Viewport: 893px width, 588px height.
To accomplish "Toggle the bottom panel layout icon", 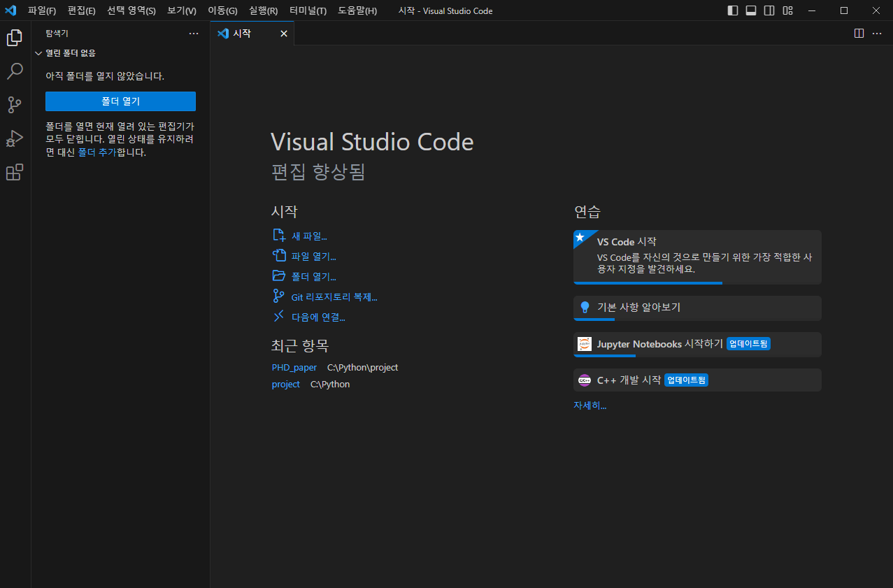I will click(751, 10).
